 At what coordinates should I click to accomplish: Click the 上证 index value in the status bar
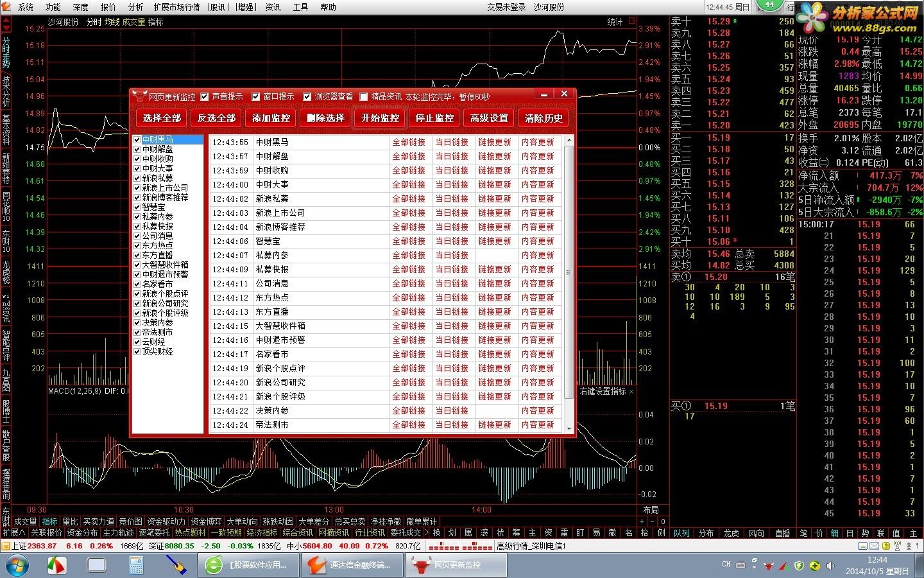click(42, 546)
